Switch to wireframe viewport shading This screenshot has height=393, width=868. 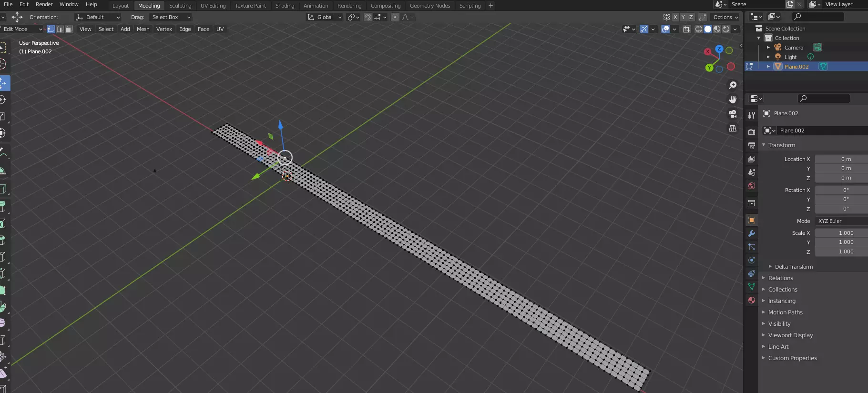698,29
